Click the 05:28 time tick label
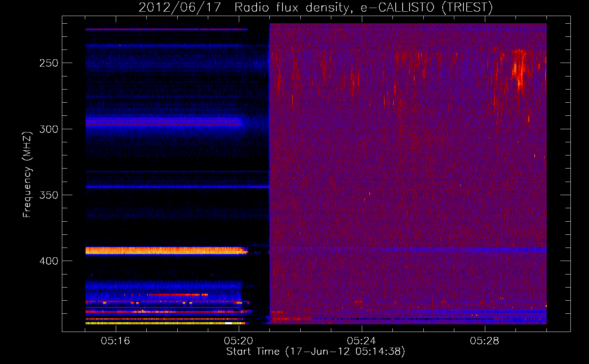The width and height of the screenshot is (589, 364). tap(485, 341)
